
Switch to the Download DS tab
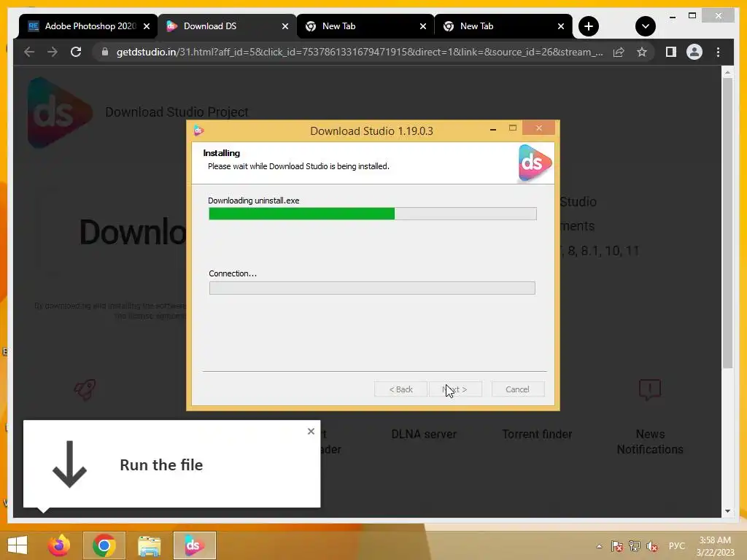(227, 26)
